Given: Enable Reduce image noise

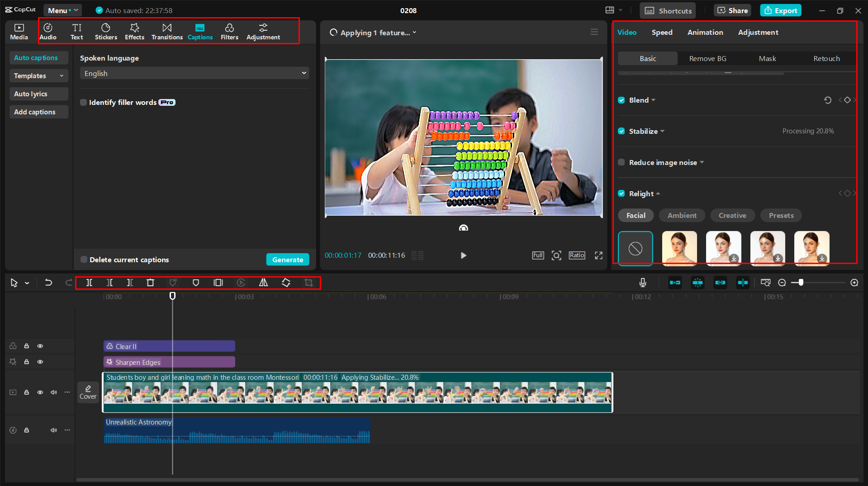Looking at the screenshot, I should point(621,162).
